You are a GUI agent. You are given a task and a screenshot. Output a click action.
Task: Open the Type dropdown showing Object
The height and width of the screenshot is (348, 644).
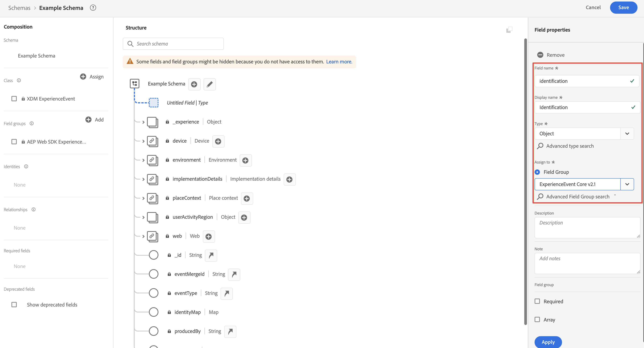pos(627,134)
